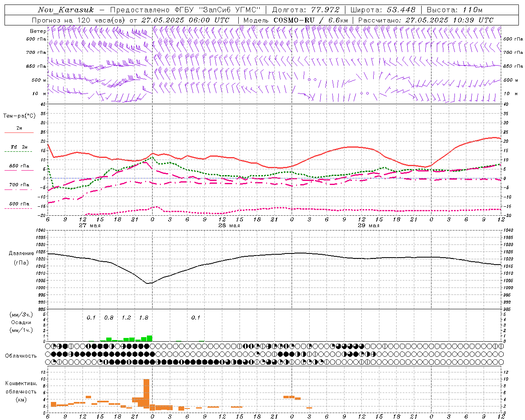Click 'Рассчитано: 27.05.2025 10:39 UTC' timestamp
The height and width of the screenshot is (420, 525).
(x=426, y=20)
